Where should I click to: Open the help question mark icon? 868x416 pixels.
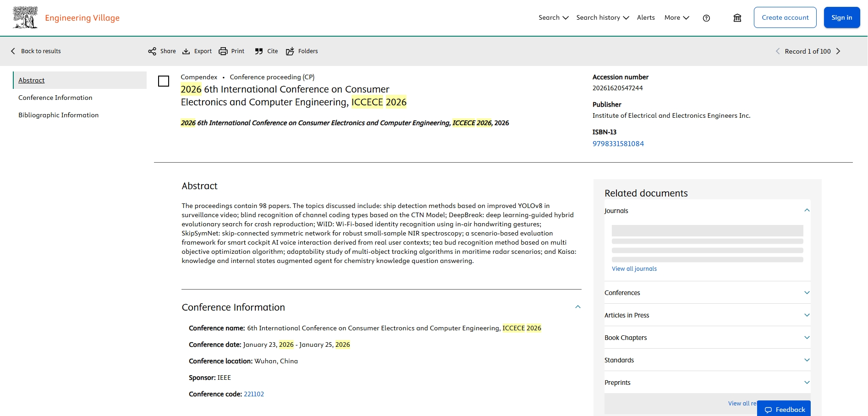pyautogui.click(x=706, y=18)
